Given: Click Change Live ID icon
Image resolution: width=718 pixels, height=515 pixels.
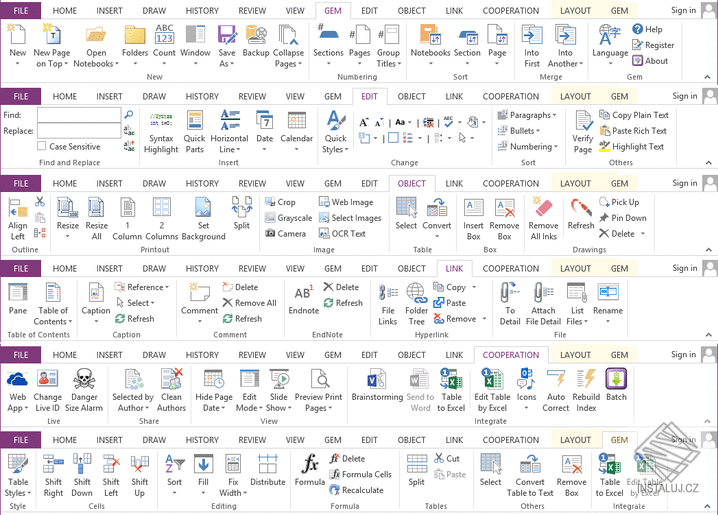Looking at the screenshot, I should pyautogui.click(x=47, y=379).
